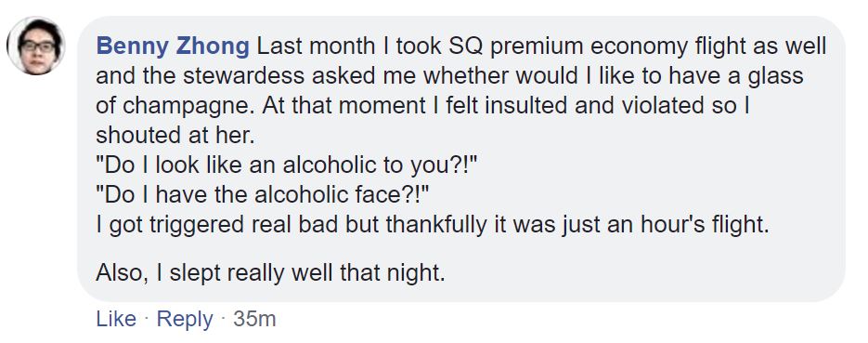868x343 pixels.
Task: Reply to Benny Zhong's comment
Action: [x=185, y=319]
